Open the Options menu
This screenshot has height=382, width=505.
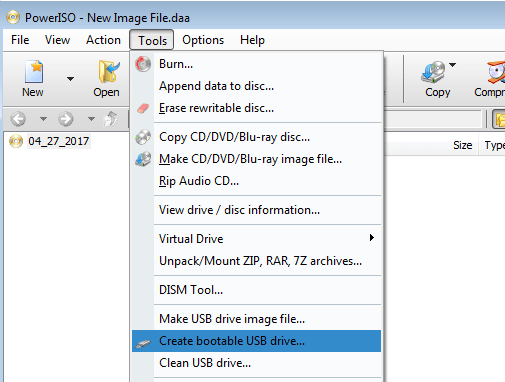pos(203,40)
